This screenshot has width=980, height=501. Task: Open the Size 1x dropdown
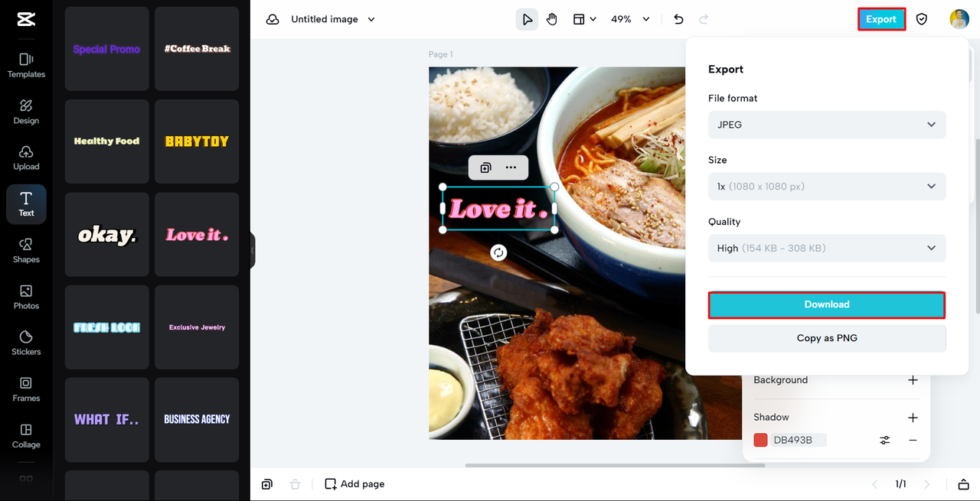[827, 187]
